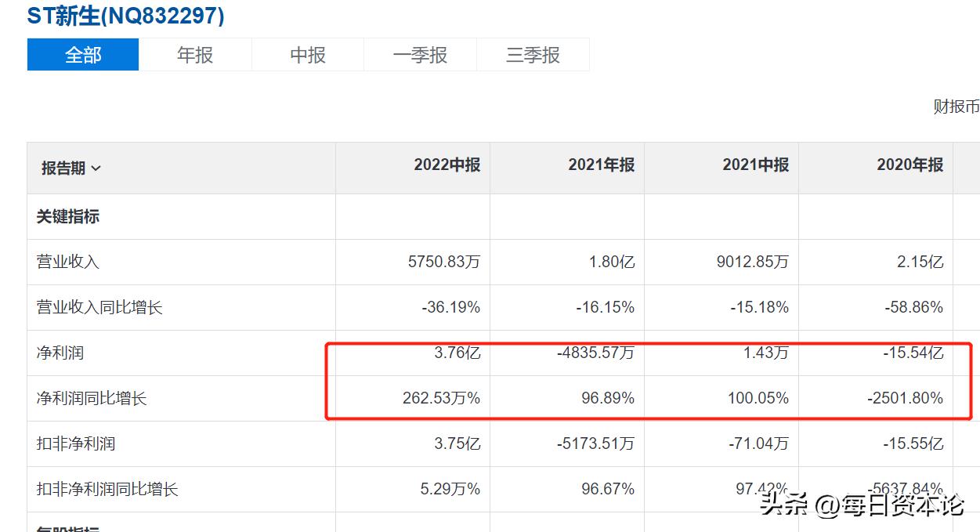
Task: Open the 三季报 tab
Action: [x=533, y=55]
